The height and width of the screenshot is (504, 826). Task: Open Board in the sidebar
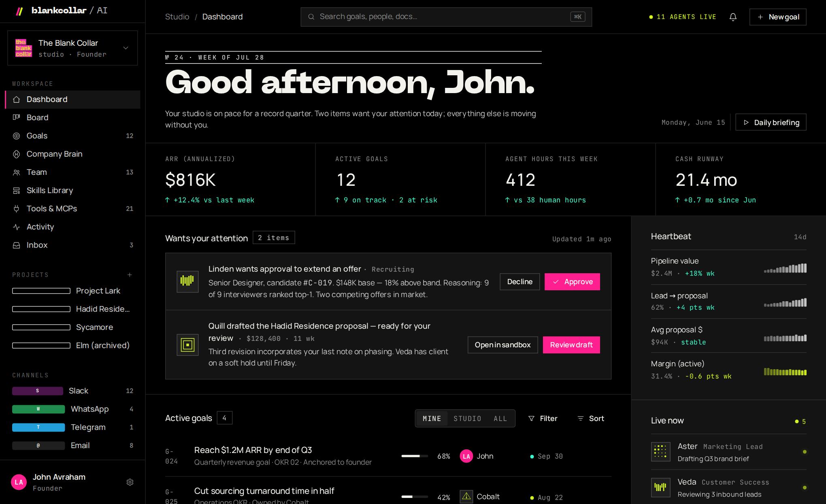point(73,118)
